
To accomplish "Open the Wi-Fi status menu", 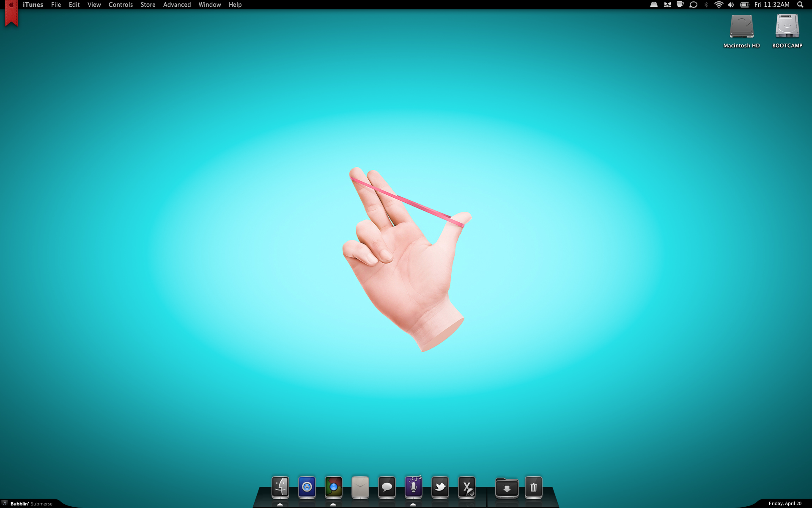I will point(719,5).
